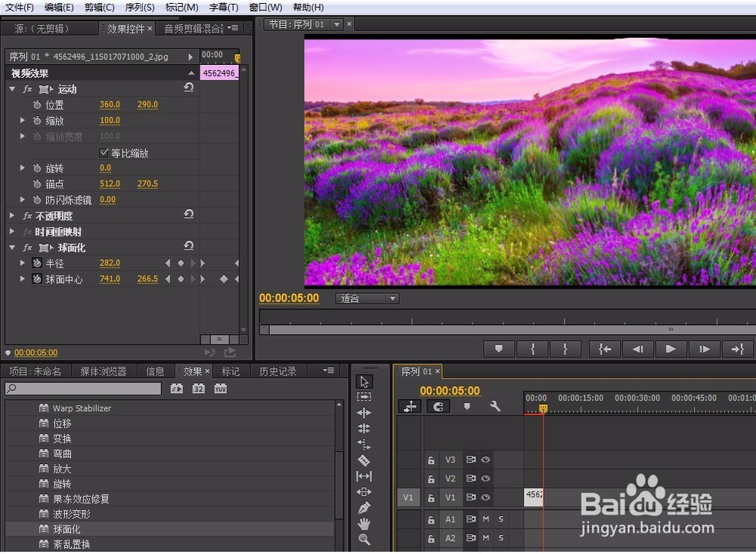
Task: Switch to the 音频剪辑混合器 tab
Action: click(194, 29)
